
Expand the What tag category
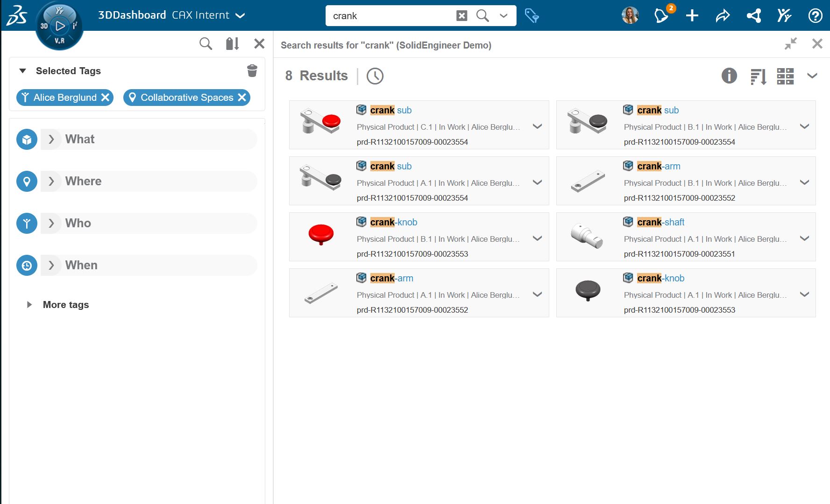coord(51,140)
